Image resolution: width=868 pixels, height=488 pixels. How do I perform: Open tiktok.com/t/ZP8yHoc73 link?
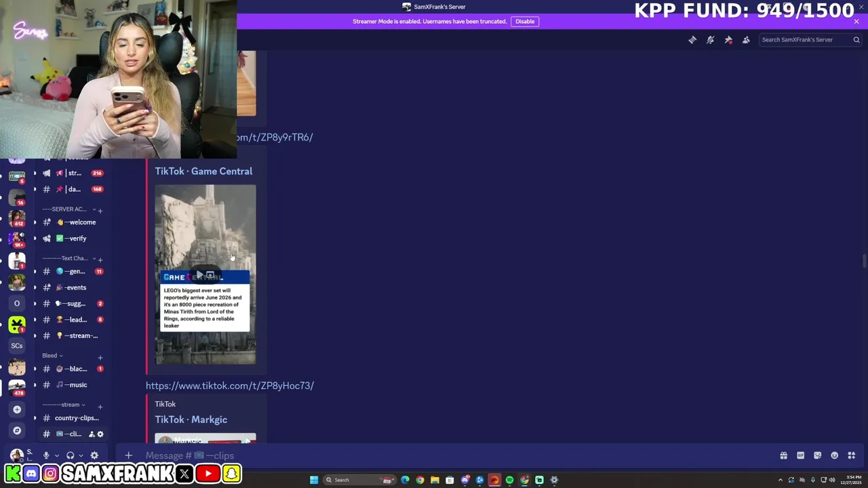[x=230, y=386]
